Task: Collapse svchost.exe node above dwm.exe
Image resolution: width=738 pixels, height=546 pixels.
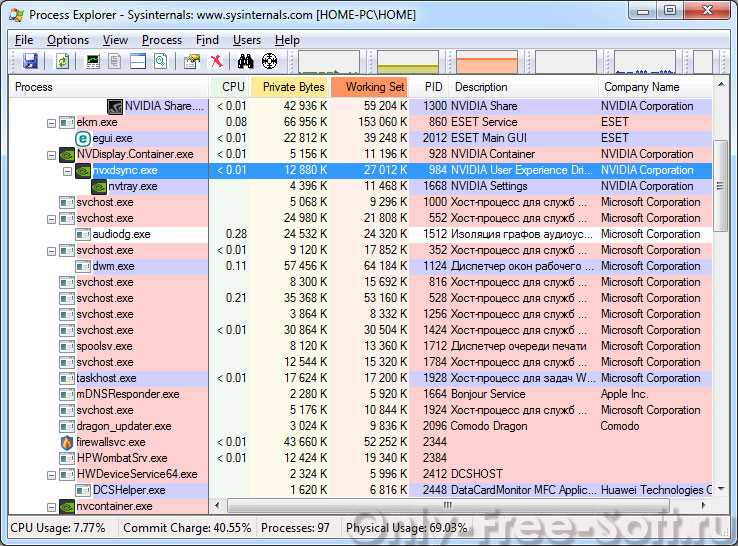Action: click(x=51, y=251)
